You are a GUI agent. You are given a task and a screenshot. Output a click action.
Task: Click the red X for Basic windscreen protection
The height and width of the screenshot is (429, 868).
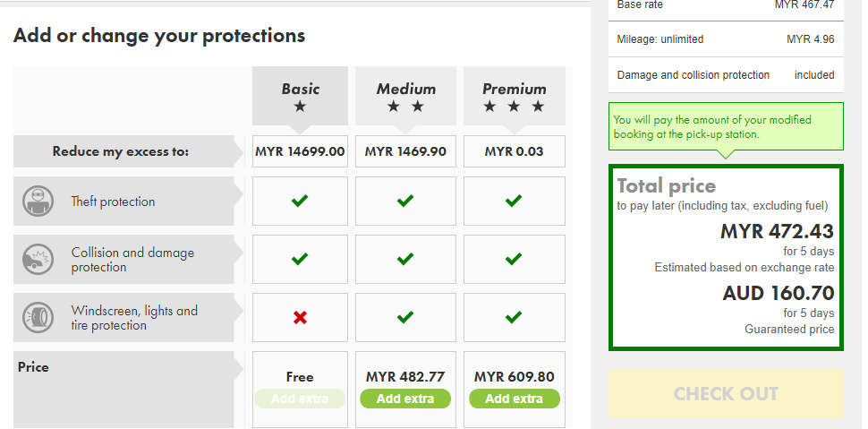tap(300, 318)
